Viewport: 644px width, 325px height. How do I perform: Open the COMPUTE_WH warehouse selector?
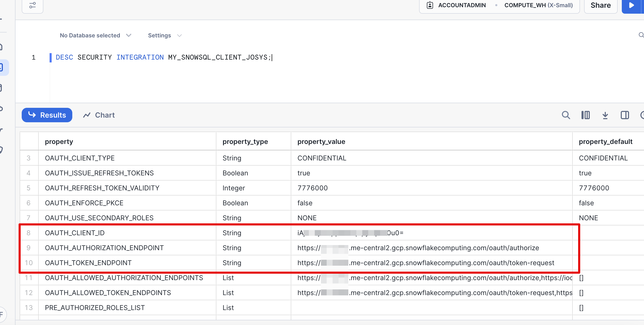point(538,5)
